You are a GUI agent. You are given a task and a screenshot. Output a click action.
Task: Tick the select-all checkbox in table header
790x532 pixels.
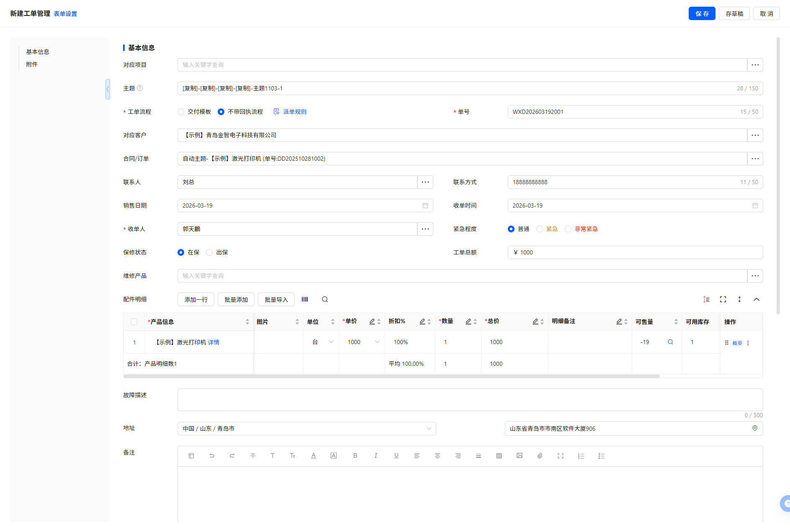pyautogui.click(x=134, y=322)
